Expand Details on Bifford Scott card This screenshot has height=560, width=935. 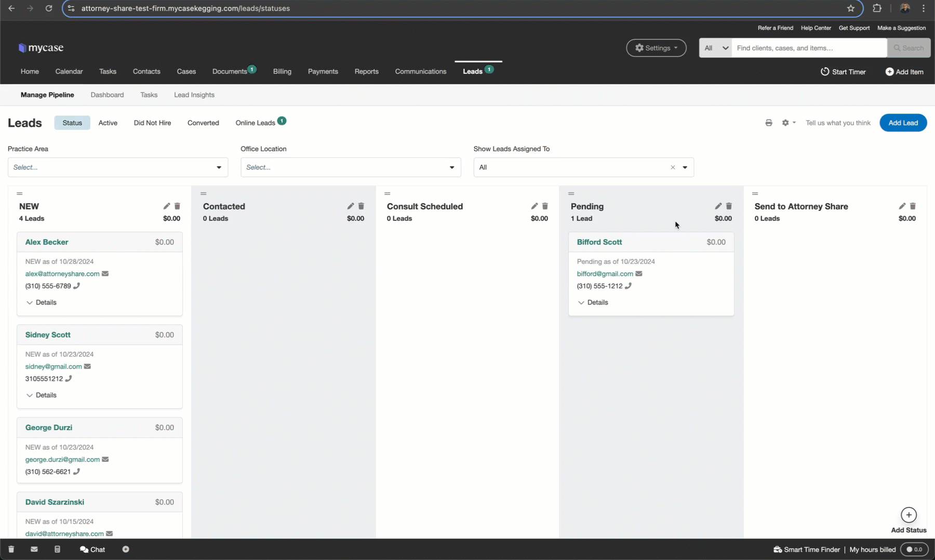[x=593, y=302]
